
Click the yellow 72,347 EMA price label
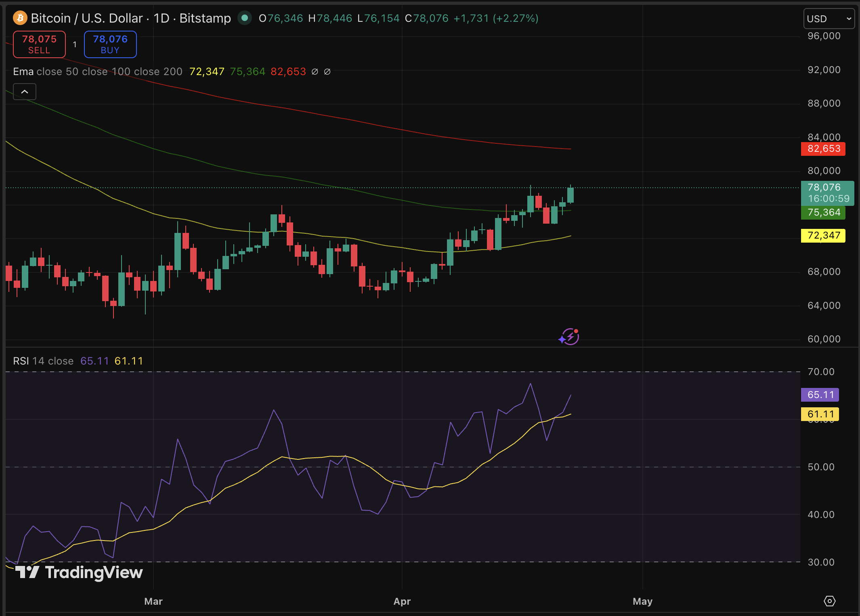click(x=822, y=235)
